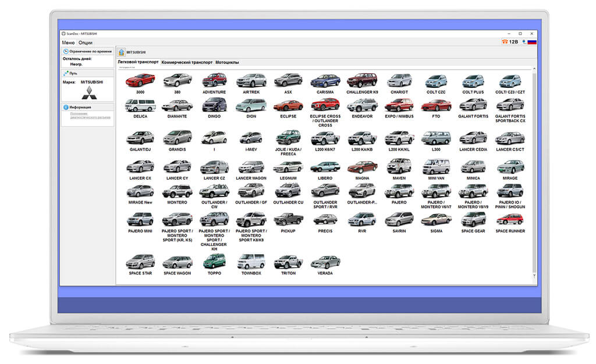Select the EXPO / NIMBUS model
596x364 pixels.
point(399,105)
